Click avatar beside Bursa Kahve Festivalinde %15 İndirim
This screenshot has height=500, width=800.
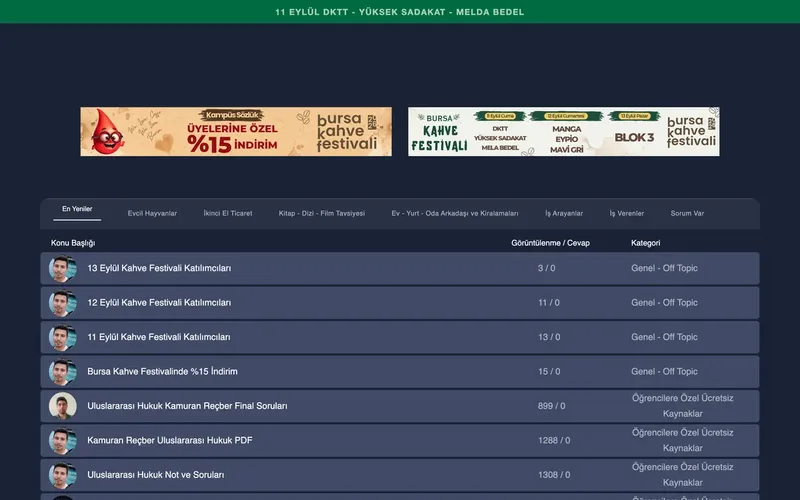[63, 372]
